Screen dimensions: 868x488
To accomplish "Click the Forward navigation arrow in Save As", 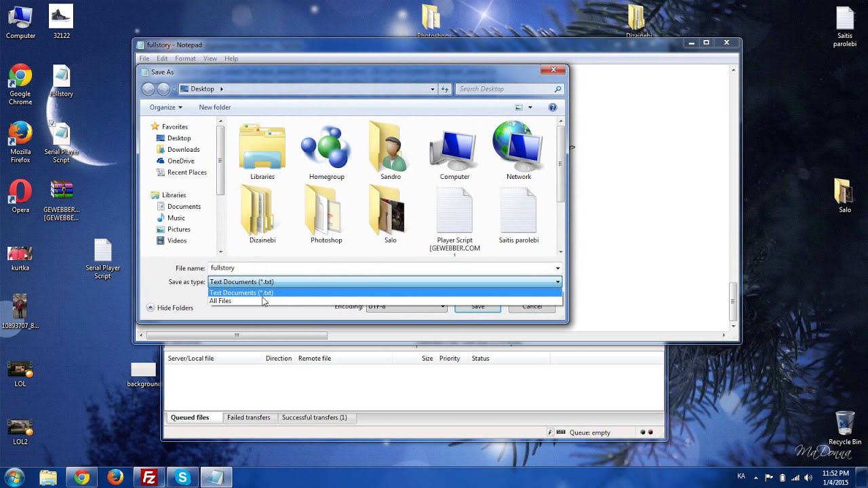I will pos(163,89).
